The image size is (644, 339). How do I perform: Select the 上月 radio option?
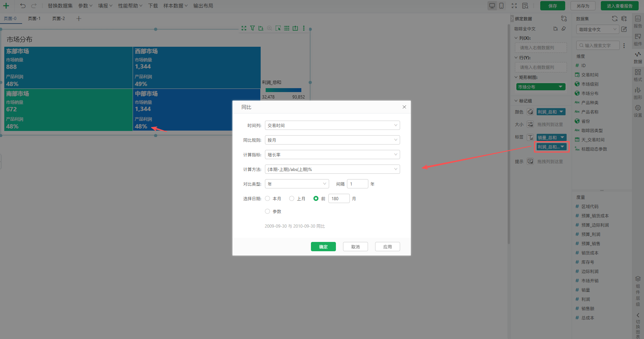click(x=292, y=199)
